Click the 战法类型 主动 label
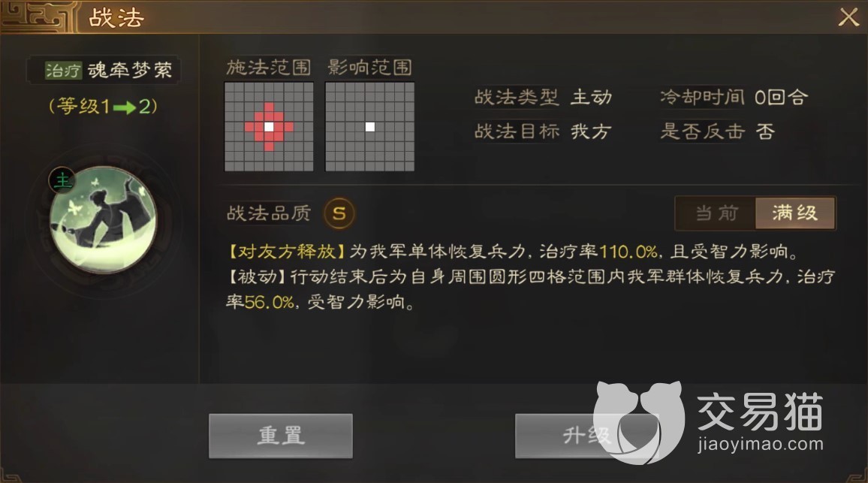 pos(544,98)
